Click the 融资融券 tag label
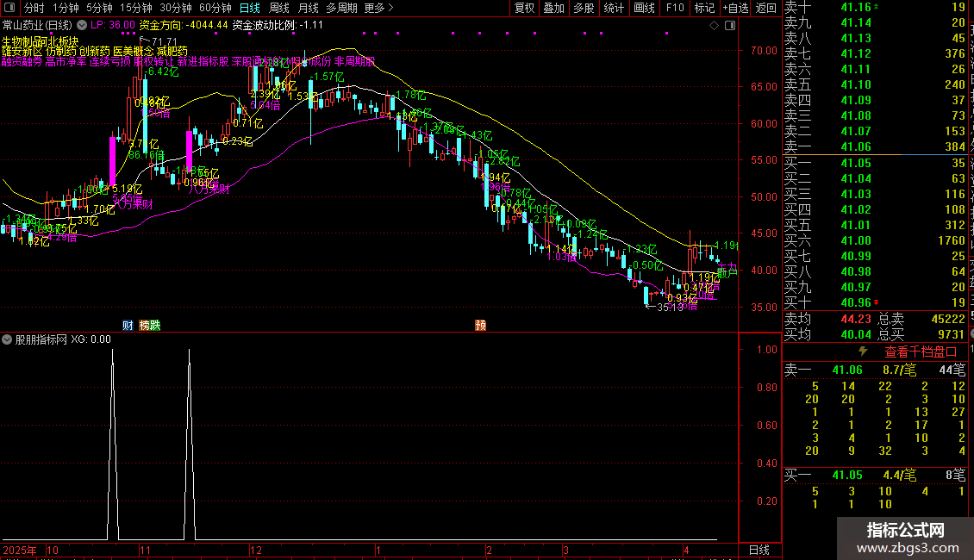 pos(22,61)
